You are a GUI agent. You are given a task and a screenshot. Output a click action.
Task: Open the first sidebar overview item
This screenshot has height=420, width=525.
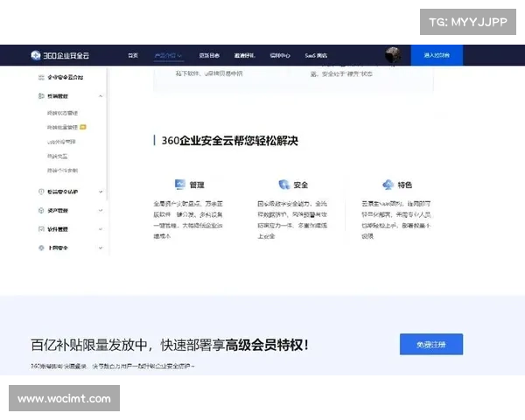66,77
